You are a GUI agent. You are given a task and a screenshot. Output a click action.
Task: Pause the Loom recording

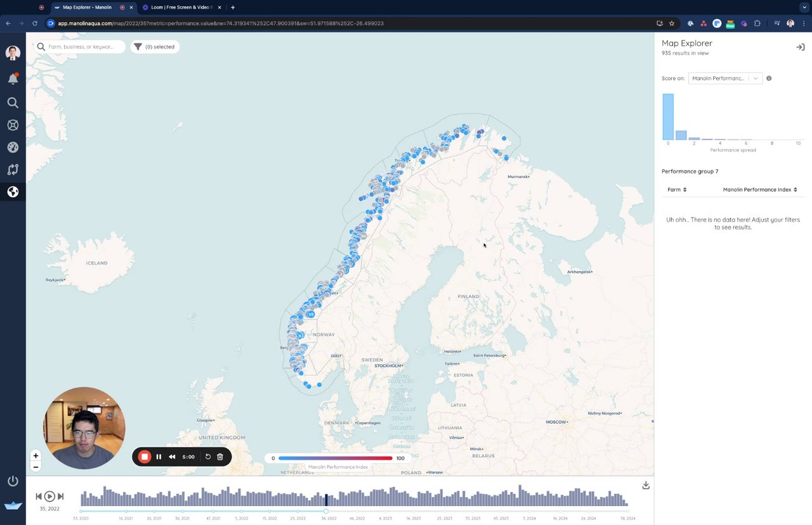pyautogui.click(x=159, y=457)
